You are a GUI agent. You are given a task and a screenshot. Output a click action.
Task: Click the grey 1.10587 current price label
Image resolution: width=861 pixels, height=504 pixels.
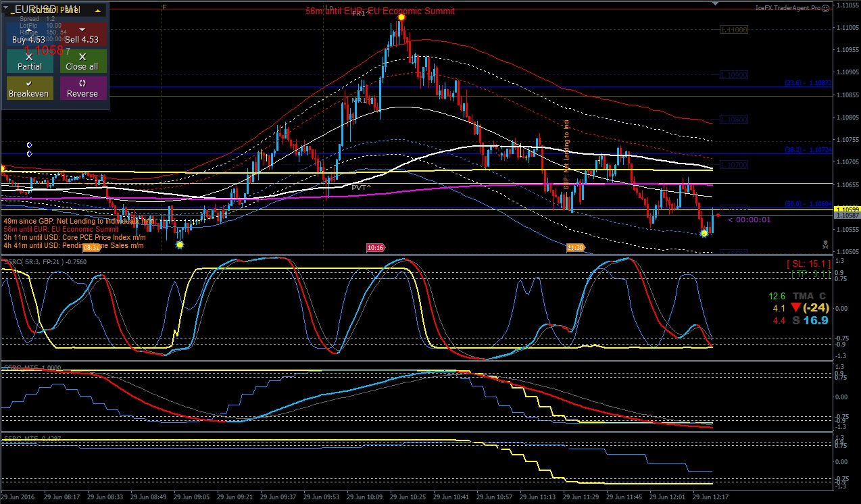(x=847, y=216)
